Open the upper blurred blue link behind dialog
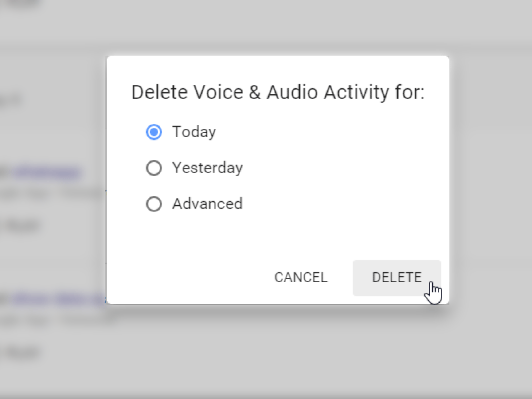This screenshot has height=399, width=532. point(47,172)
